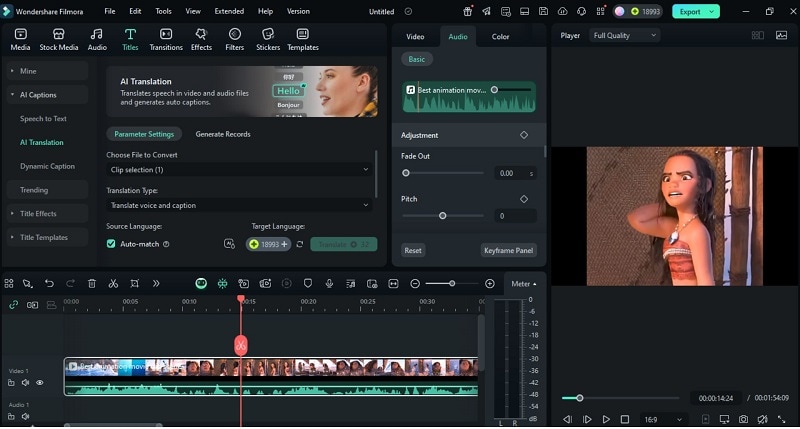The width and height of the screenshot is (800, 429).
Task: Select Speech to Text in sidebar
Action: (x=43, y=119)
